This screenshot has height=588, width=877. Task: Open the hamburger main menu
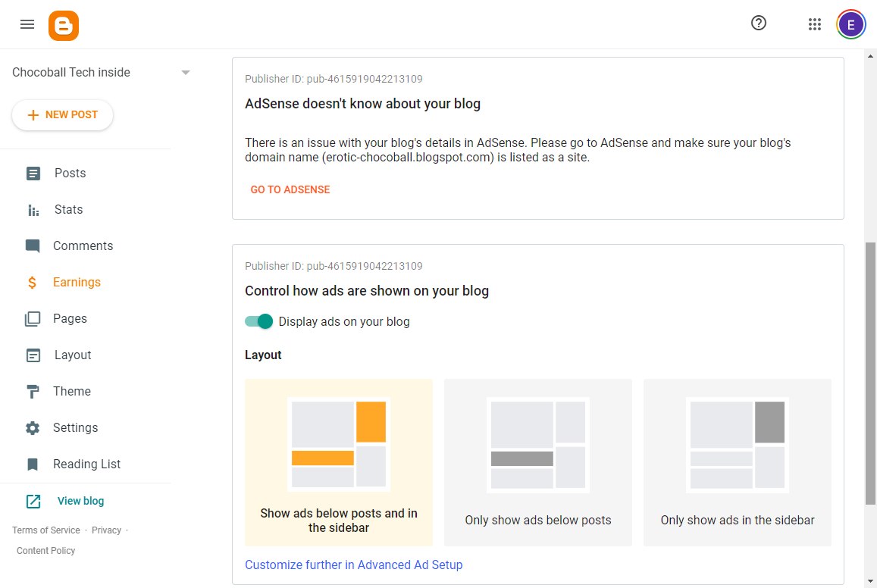coord(27,24)
